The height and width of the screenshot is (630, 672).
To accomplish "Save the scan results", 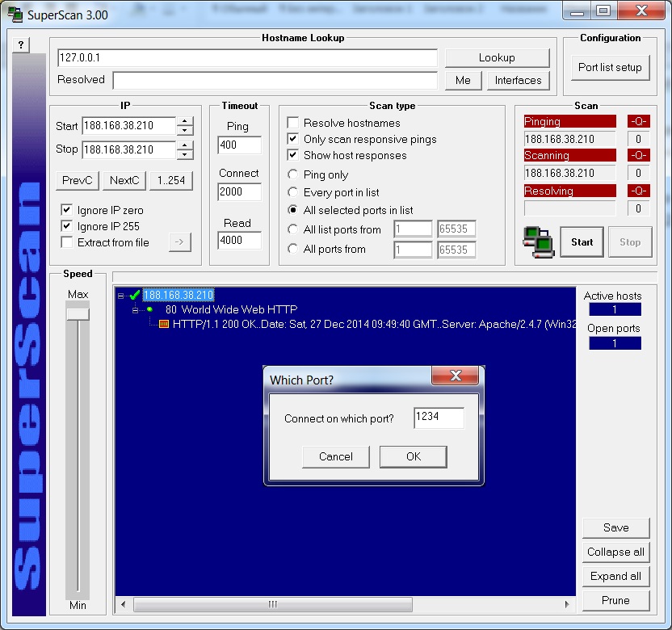I will click(615, 528).
